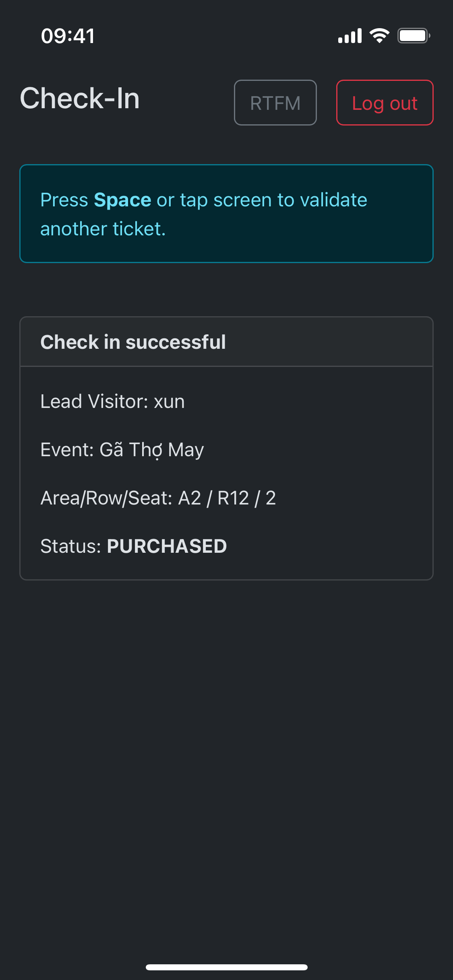Viewport: 453px width, 980px height.
Task: Tap the battery indicator icon
Action: 414,36
